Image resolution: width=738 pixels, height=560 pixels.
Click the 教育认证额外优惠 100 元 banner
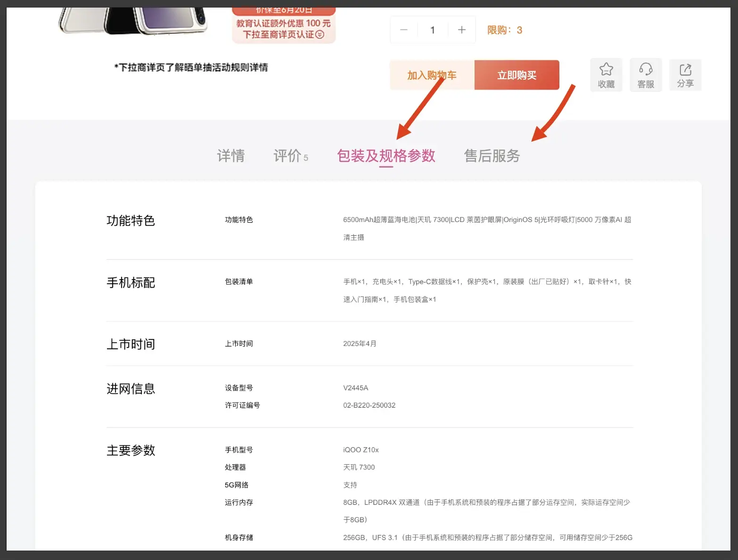(x=283, y=23)
